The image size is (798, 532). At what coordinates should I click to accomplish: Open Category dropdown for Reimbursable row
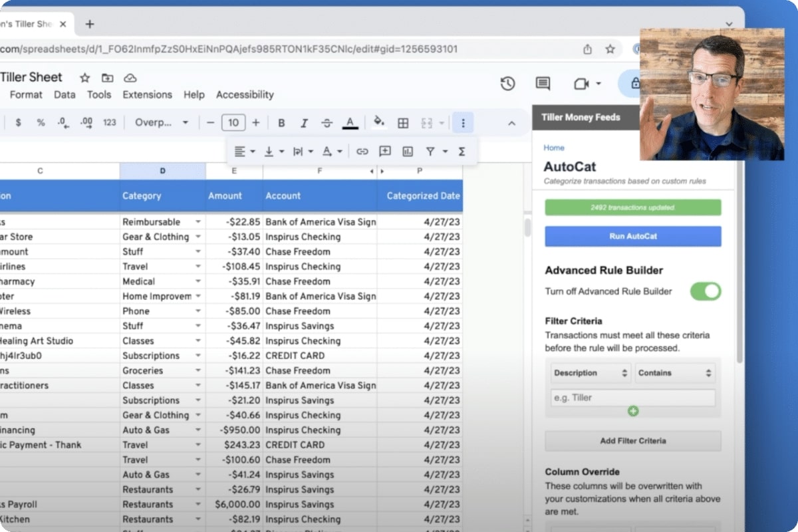point(198,221)
